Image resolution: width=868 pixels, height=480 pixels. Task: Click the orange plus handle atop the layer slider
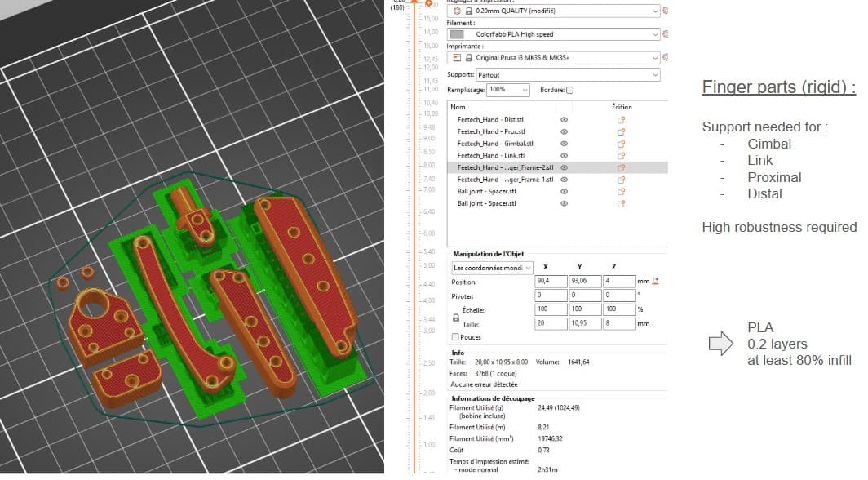pyautogui.click(x=428, y=3)
